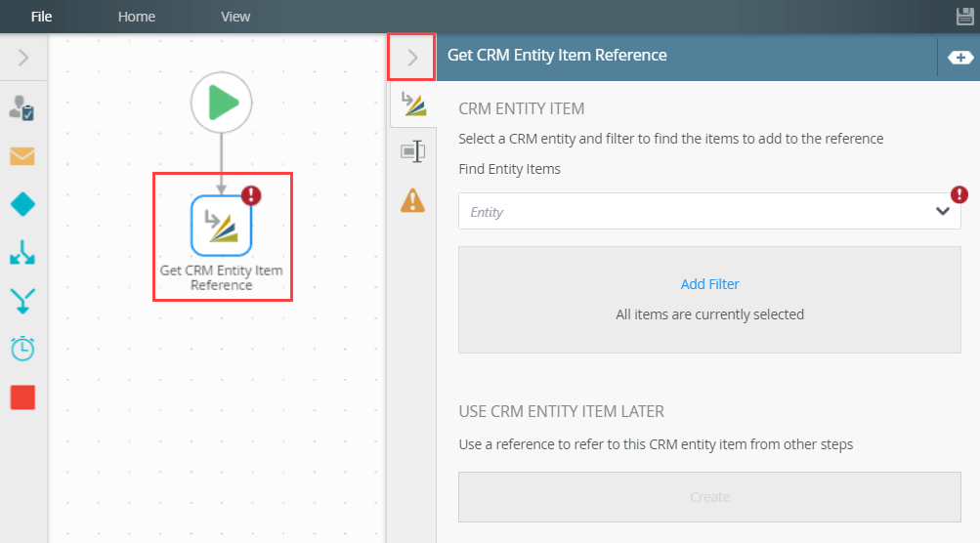Open the View tab
Screen dimensions: 980x543
[235, 17]
